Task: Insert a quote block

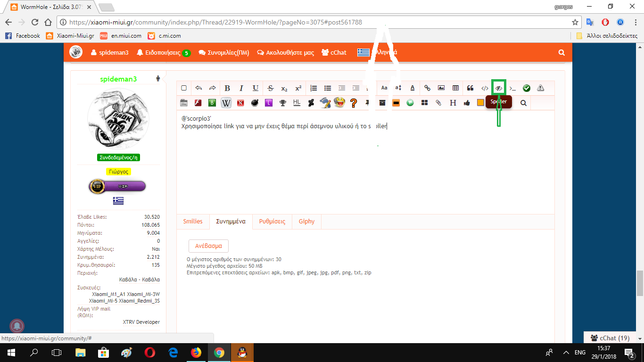Action: (x=470, y=88)
